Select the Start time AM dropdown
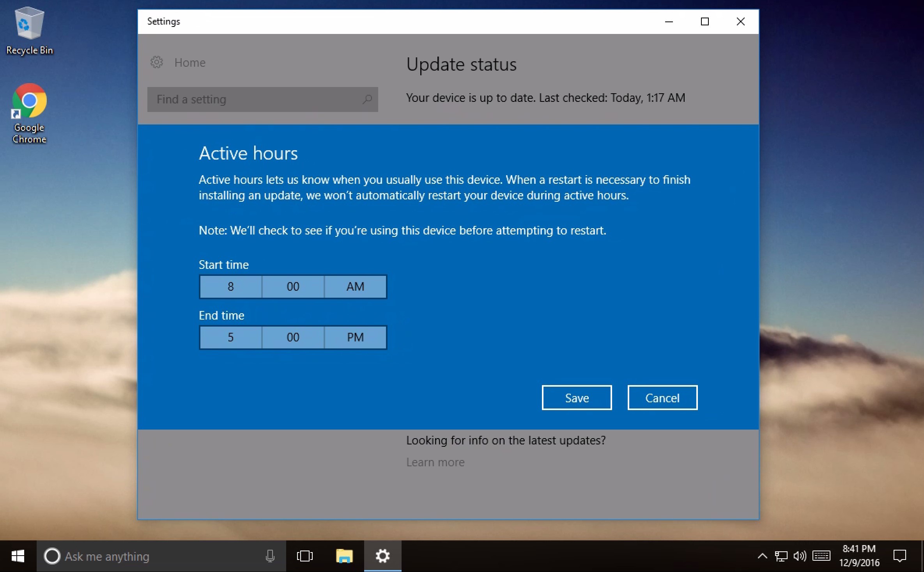 pos(355,287)
